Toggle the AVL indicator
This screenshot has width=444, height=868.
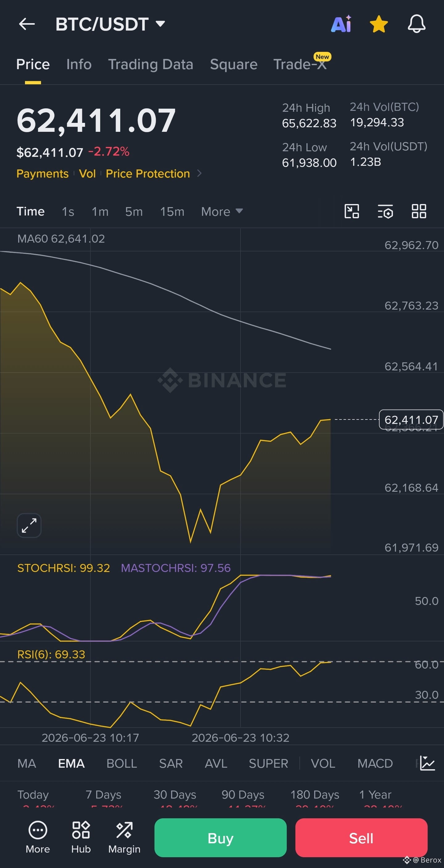[x=216, y=763]
